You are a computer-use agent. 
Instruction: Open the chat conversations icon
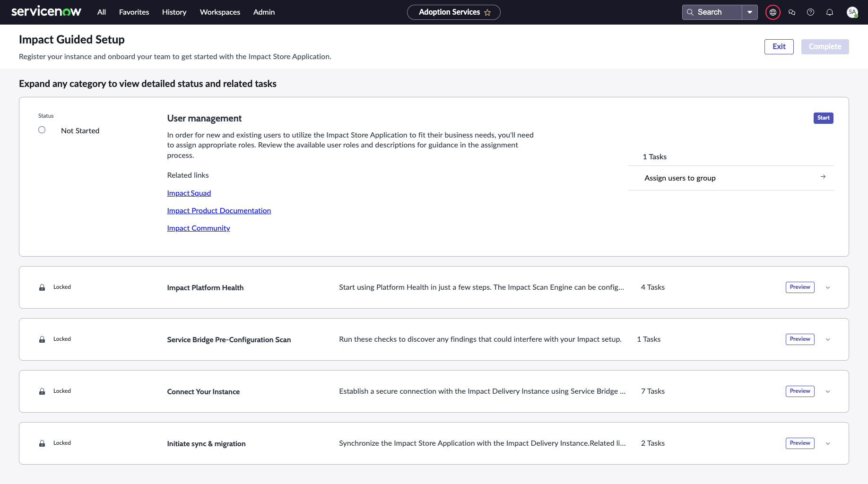click(x=792, y=12)
